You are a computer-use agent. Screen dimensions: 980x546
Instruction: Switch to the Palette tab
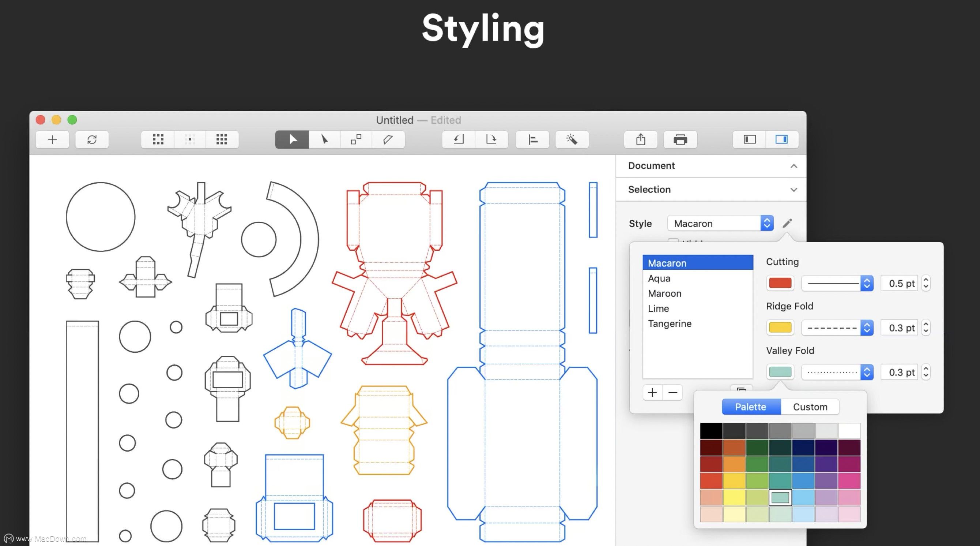tap(751, 407)
